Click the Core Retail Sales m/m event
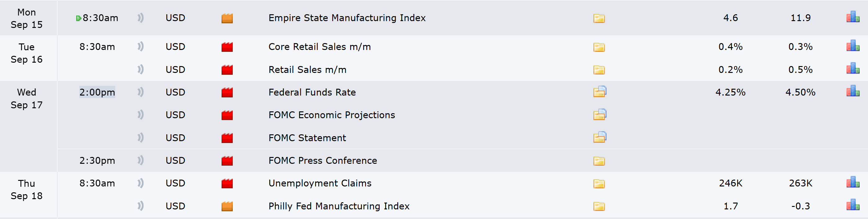 pos(319,47)
